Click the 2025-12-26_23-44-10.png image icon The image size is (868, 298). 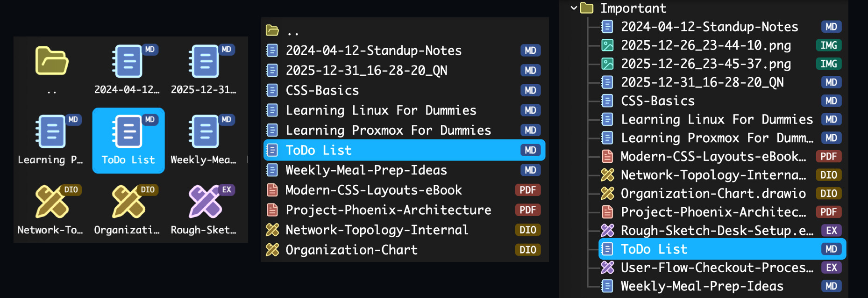[607, 45]
